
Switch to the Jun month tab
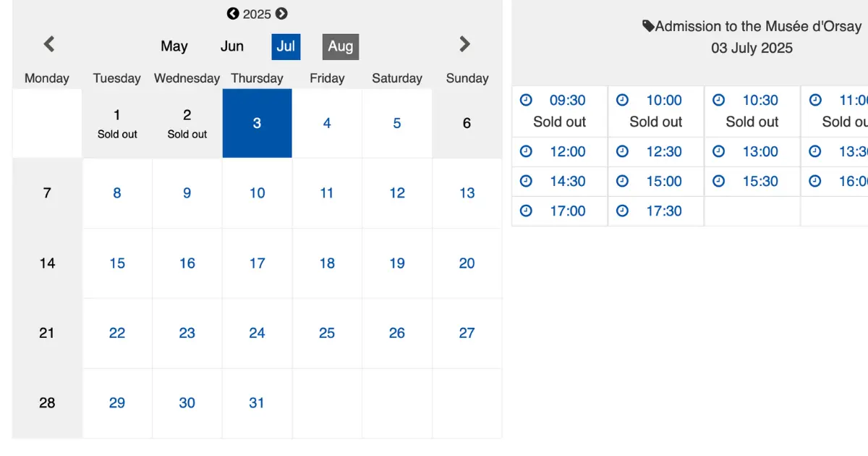232,46
